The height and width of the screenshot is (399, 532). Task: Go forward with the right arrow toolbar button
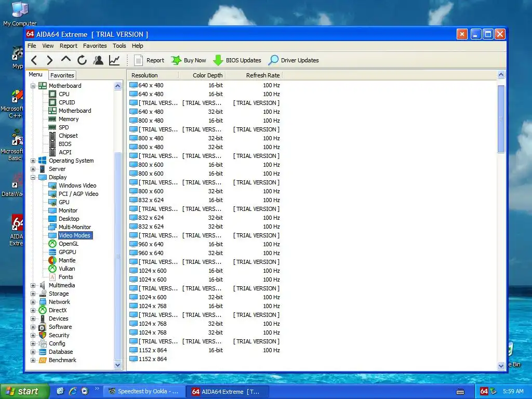pos(49,60)
